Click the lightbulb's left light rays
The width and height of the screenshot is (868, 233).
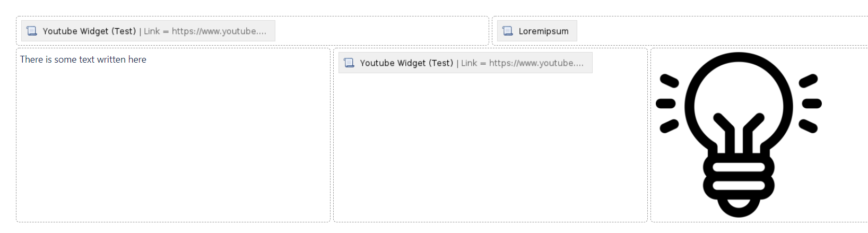tap(667, 103)
